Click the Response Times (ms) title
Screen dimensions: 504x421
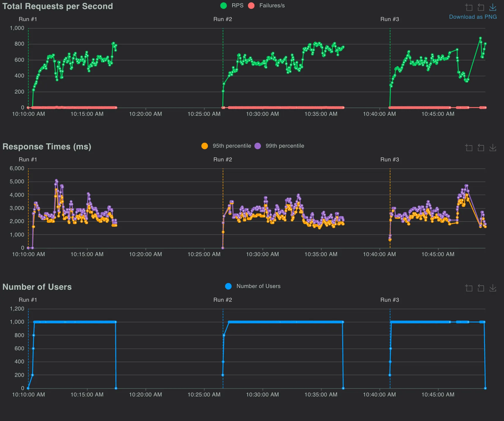tap(47, 146)
